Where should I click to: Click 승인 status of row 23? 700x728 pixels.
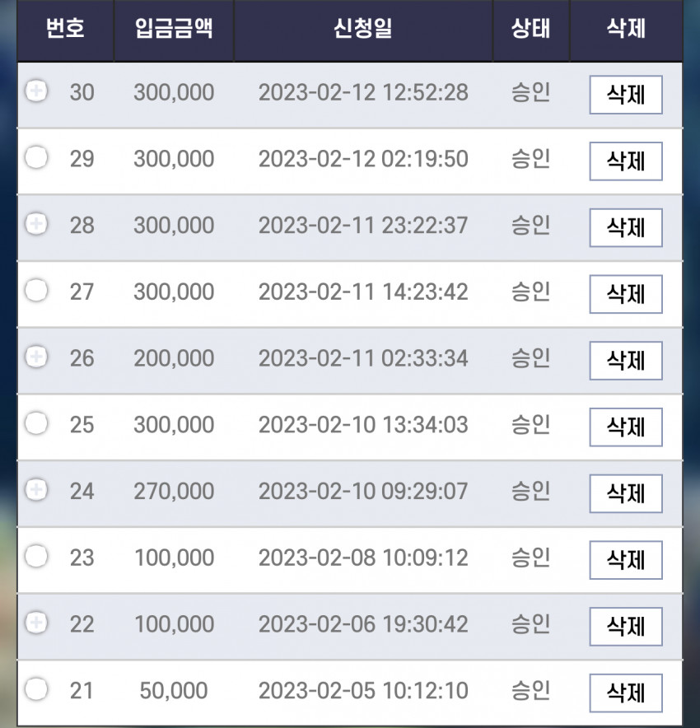pyautogui.click(x=530, y=558)
